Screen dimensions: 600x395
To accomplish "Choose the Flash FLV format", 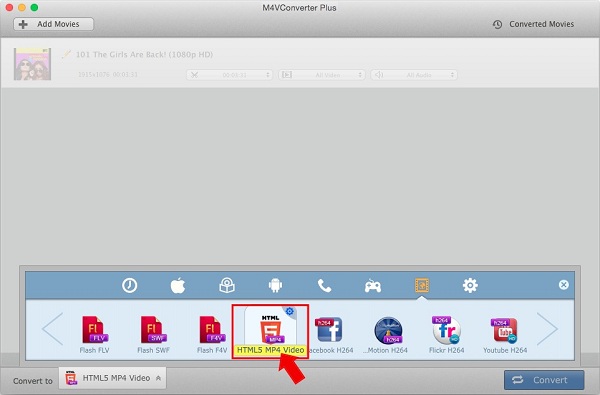I will (95, 334).
